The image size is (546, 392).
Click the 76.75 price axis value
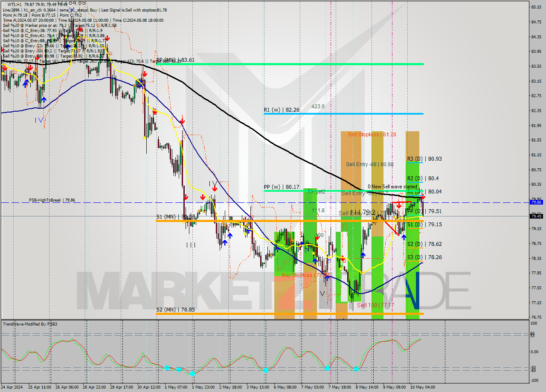pos(537,317)
